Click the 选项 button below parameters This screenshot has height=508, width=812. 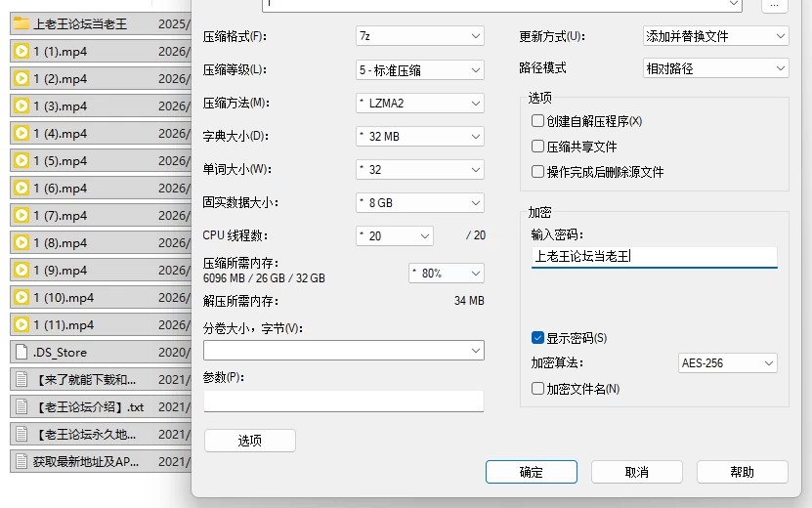coord(249,441)
